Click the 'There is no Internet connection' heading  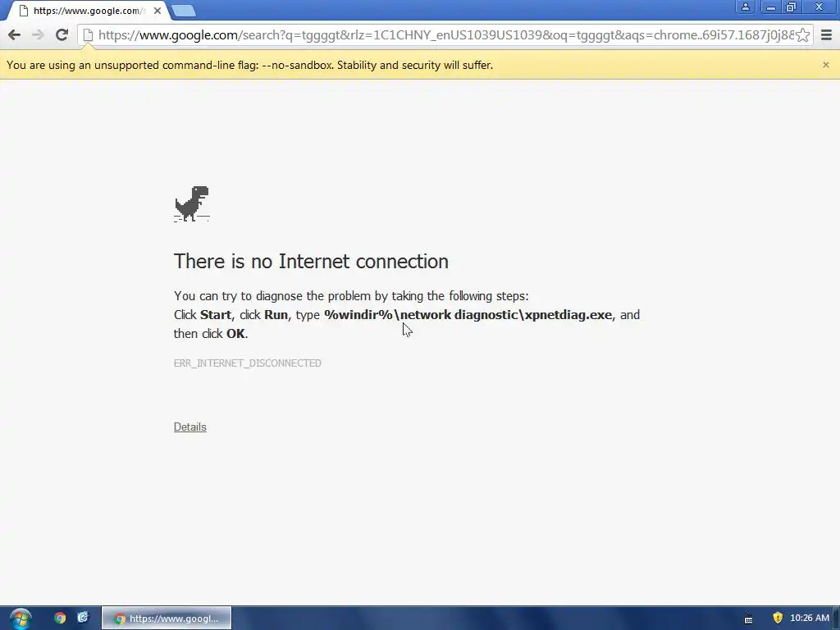tap(311, 262)
